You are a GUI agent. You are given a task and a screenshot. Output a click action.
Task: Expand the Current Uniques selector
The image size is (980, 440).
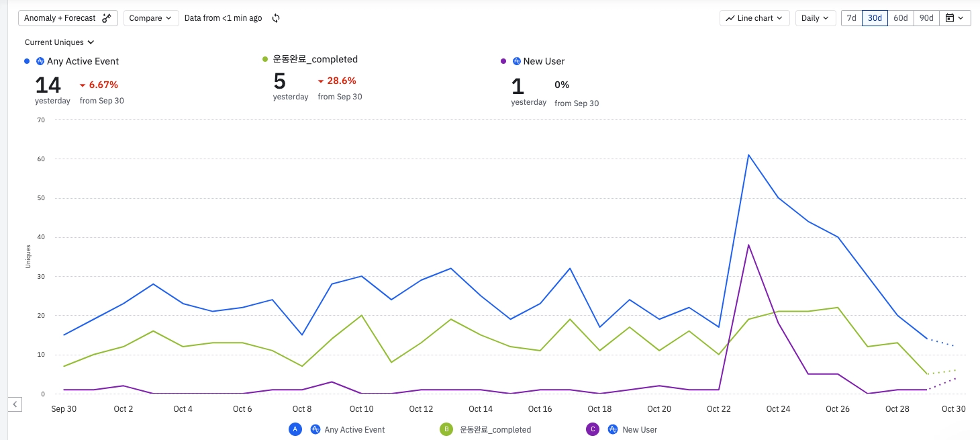click(x=60, y=42)
